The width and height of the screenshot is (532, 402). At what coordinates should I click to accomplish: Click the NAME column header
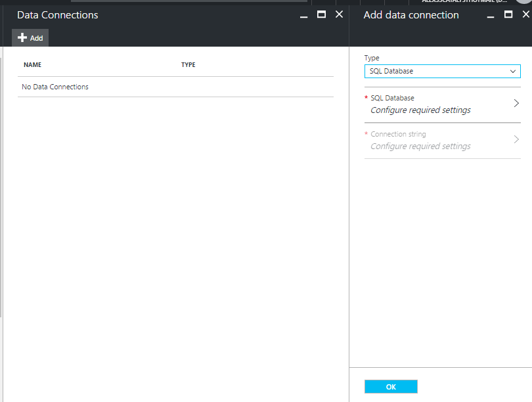pos(33,65)
